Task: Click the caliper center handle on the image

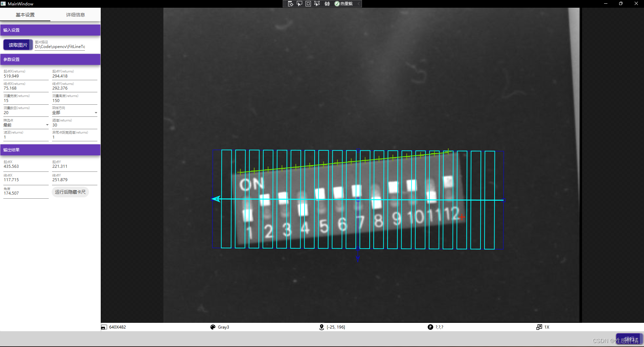Action: [358, 200]
